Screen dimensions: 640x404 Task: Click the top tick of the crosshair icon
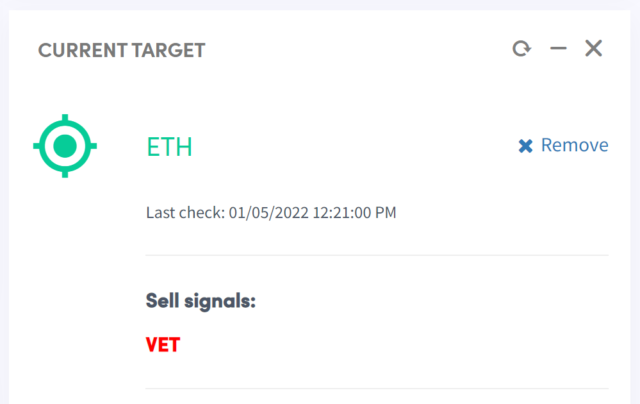65,118
